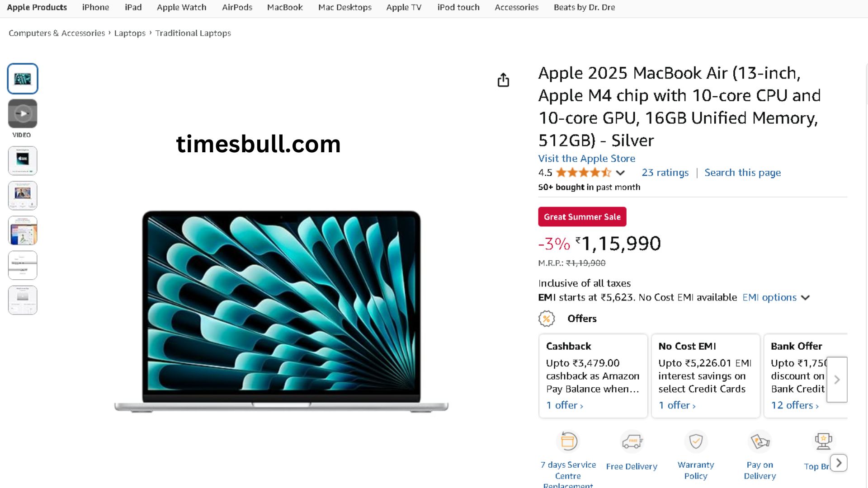868x488 pixels.
Task: Click the Pay on Delivery icon
Action: click(759, 441)
